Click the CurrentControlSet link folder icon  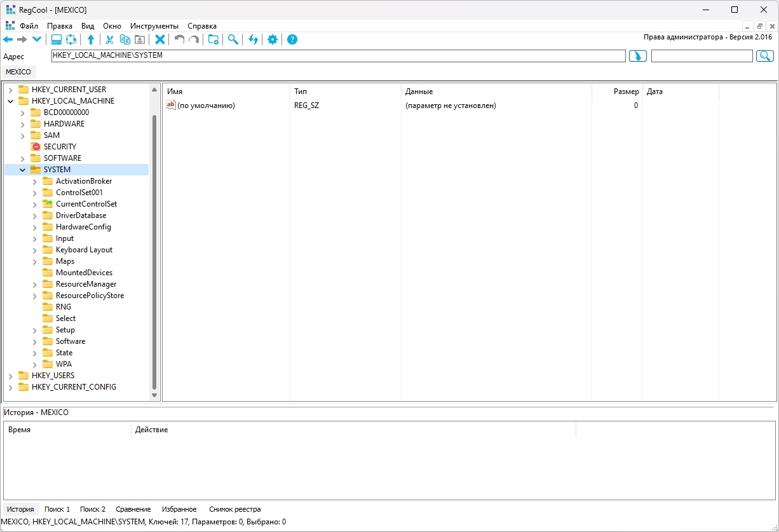coord(48,204)
